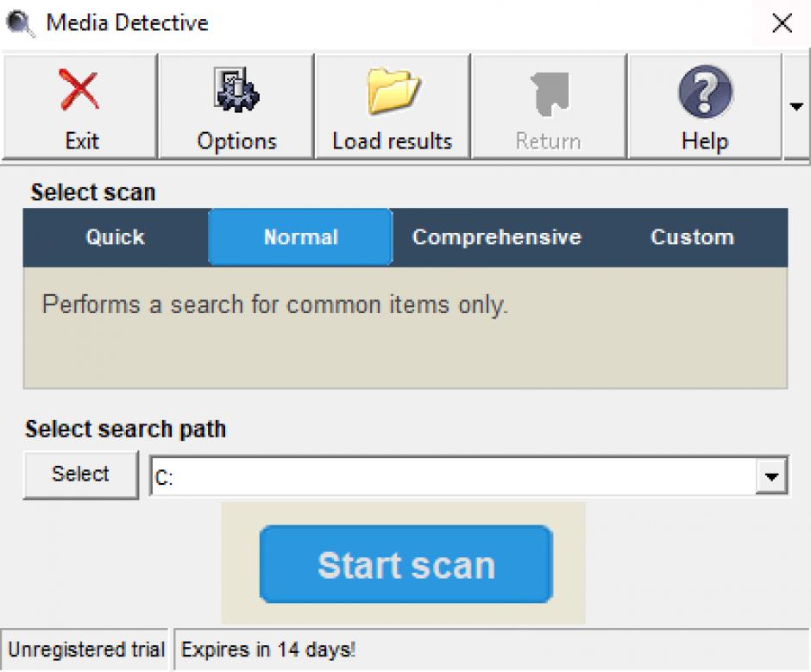Click the scan description text
The width and height of the screenshot is (811, 672).
point(275,305)
